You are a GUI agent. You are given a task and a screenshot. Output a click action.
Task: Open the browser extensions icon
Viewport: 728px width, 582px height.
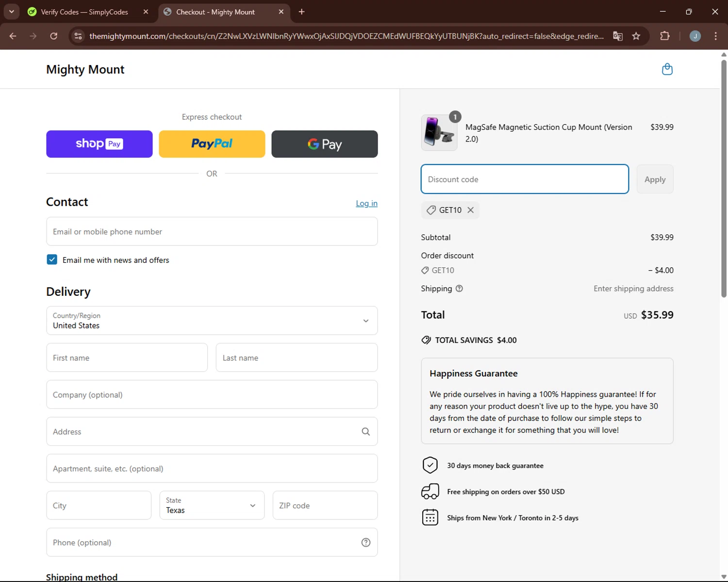(x=665, y=36)
